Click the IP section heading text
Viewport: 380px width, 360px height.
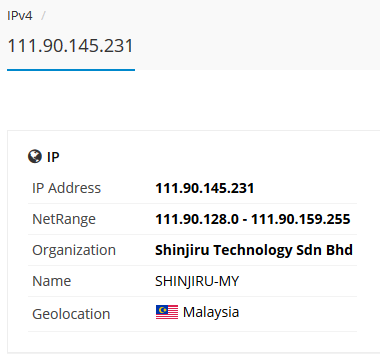click(x=53, y=157)
